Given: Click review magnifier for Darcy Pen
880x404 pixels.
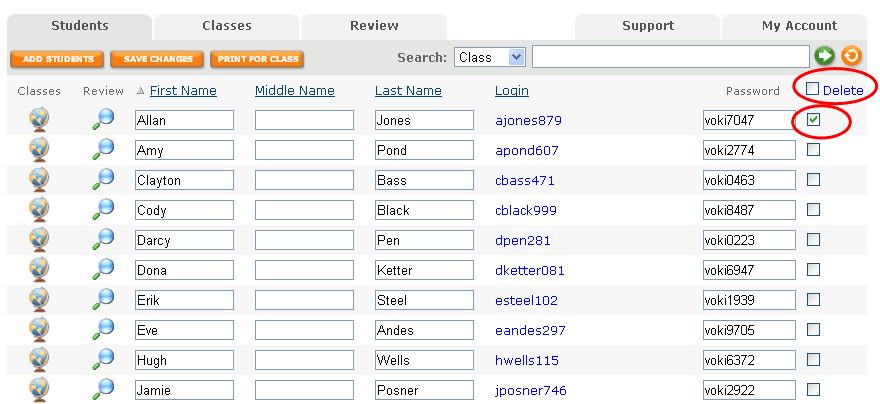Looking at the screenshot, I should [x=103, y=240].
